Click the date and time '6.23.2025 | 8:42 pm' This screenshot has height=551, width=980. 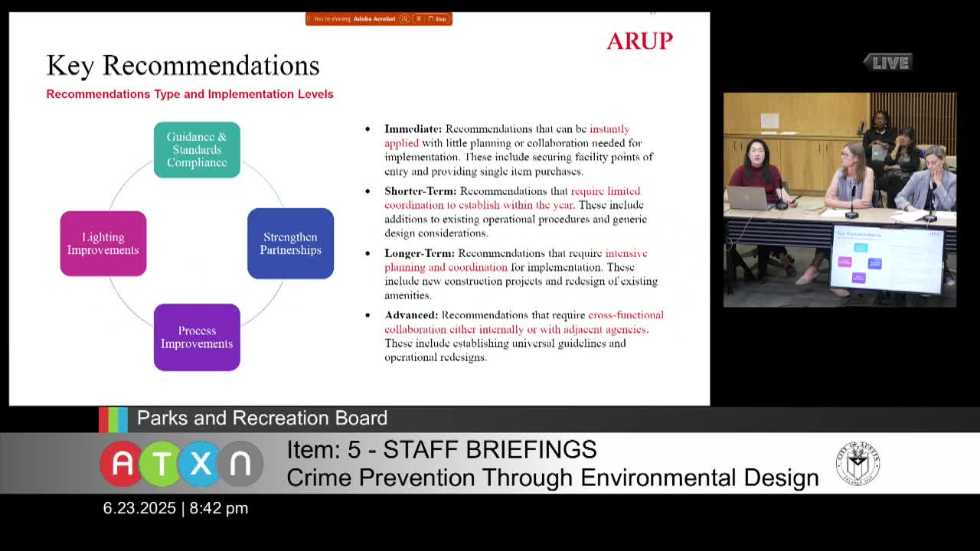click(175, 508)
